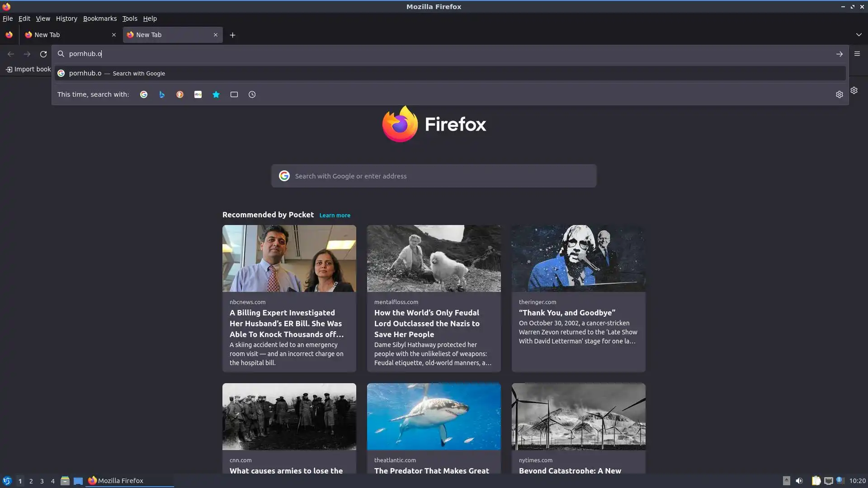
Task: Open the Firefox hamburger application menu
Action: point(857,54)
